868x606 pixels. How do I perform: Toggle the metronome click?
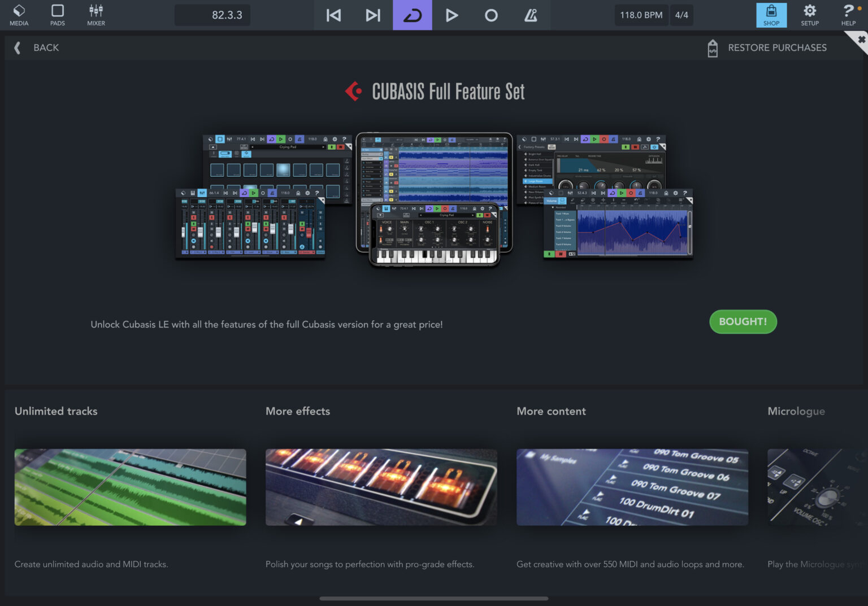(531, 15)
